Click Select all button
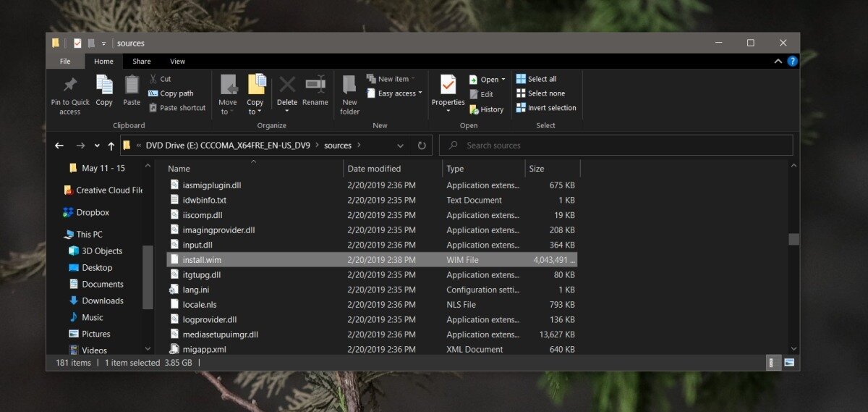The width and height of the screenshot is (868, 412). pyautogui.click(x=536, y=79)
